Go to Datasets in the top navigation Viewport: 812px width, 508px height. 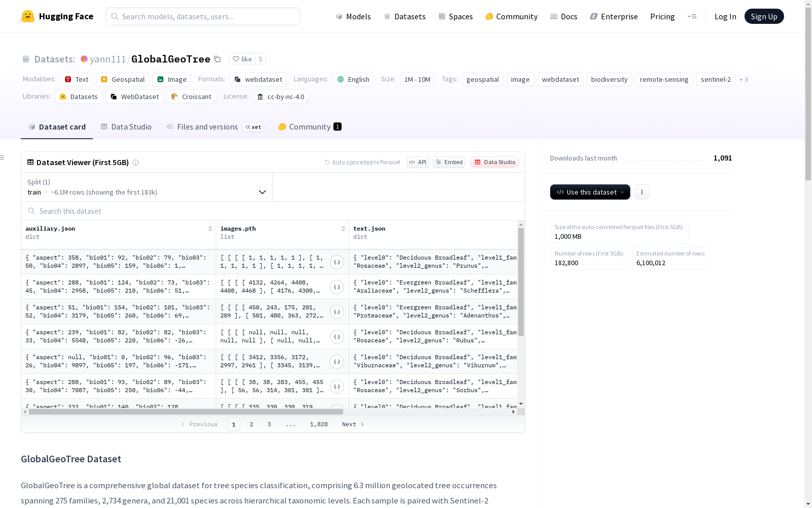(x=404, y=16)
